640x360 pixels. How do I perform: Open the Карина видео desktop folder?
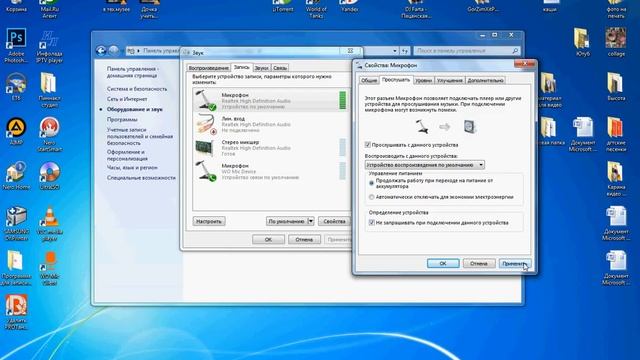pos(616,179)
